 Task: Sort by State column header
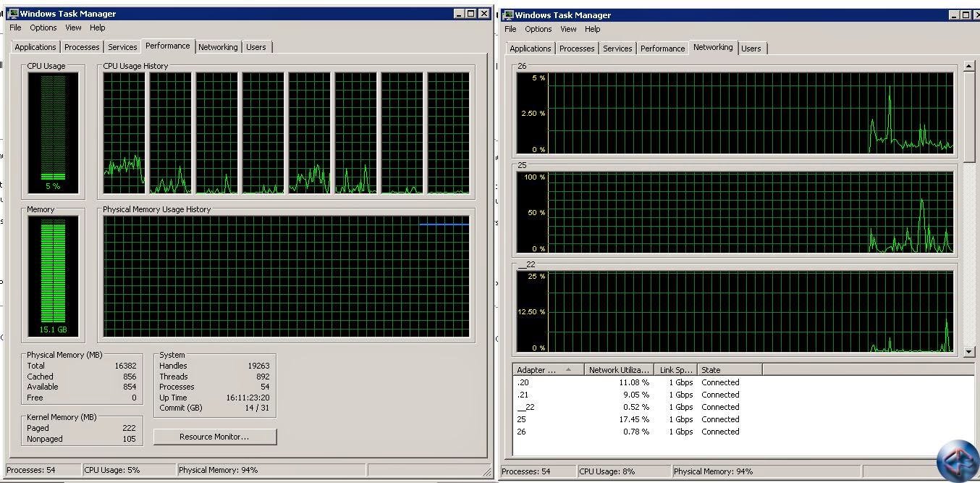tap(730, 370)
